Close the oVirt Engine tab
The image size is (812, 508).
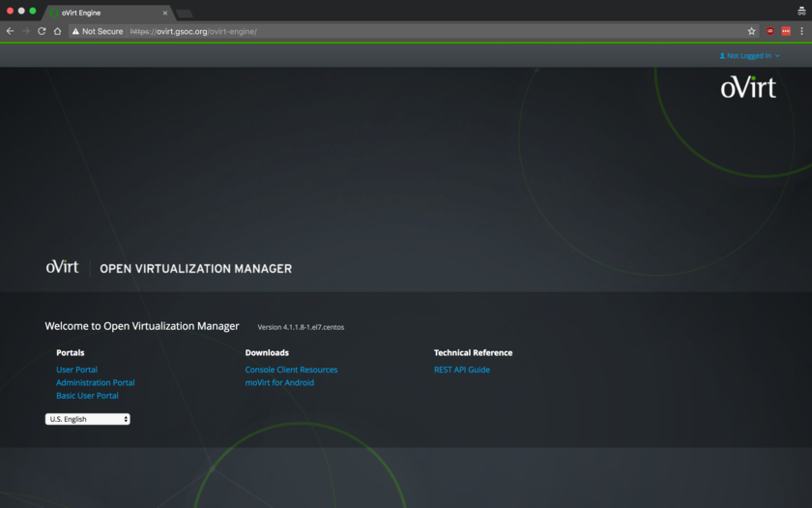(x=165, y=13)
